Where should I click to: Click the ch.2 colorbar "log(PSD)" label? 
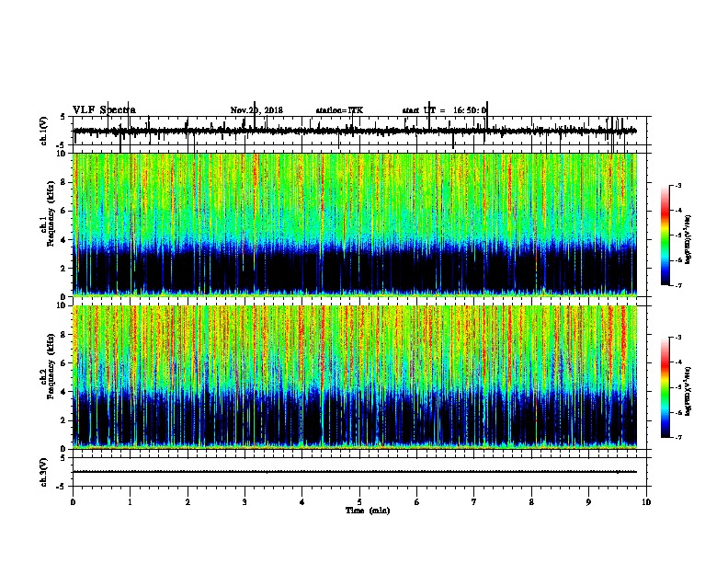pyautogui.click(x=688, y=391)
